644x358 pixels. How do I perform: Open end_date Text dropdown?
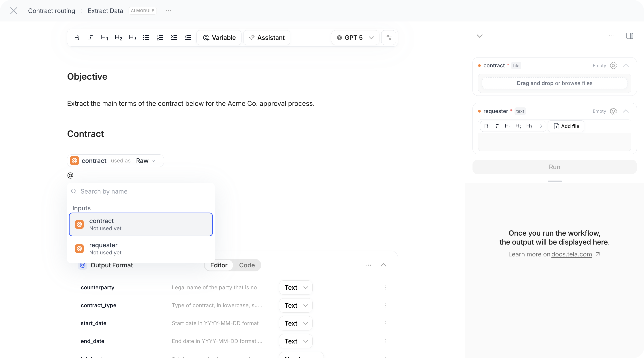coord(296,341)
